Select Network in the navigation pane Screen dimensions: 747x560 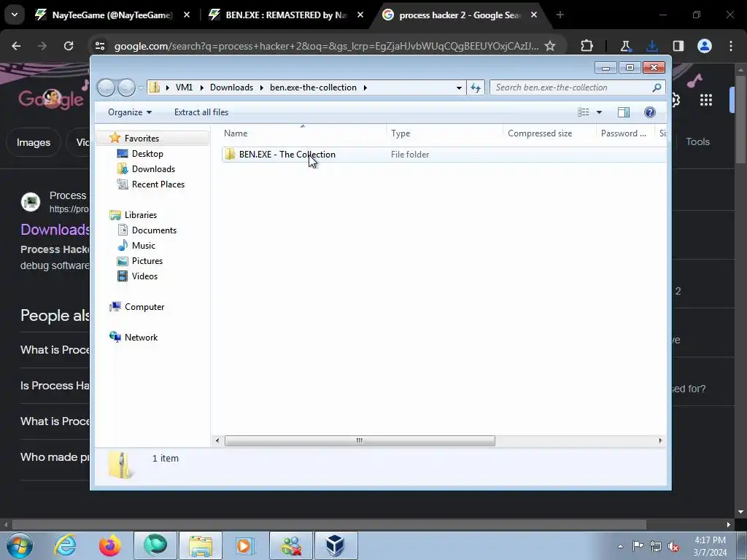(141, 337)
